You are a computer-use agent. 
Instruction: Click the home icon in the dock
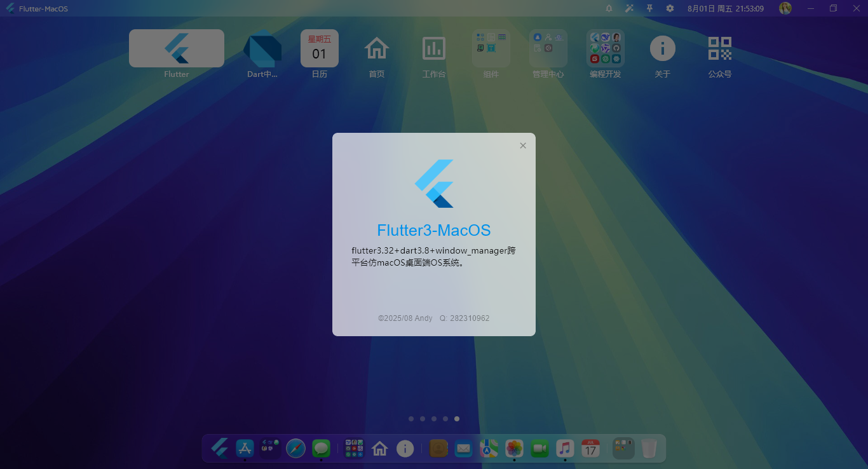click(379, 448)
